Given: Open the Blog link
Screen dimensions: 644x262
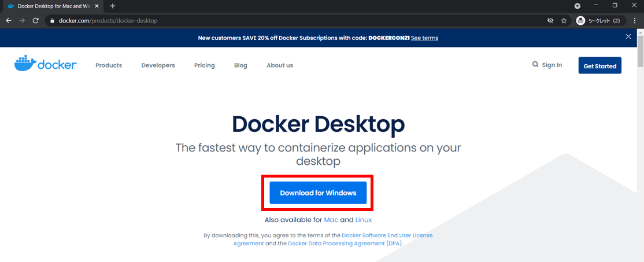Looking at the screenshot, I should (x=240, y=65).
